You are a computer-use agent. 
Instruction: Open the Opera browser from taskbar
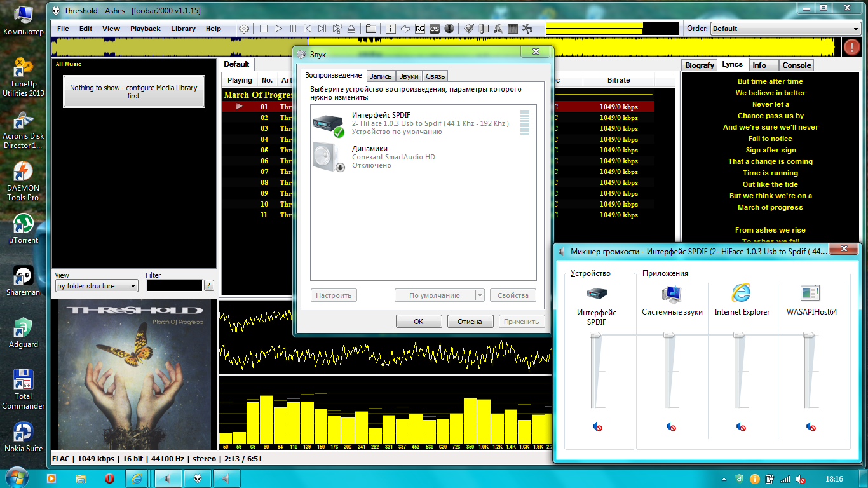(109, 478)
